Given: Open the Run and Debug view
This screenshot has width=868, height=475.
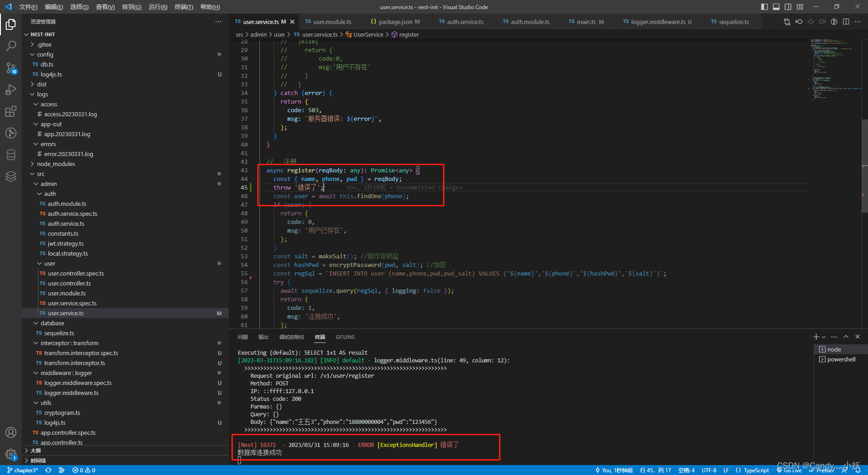Looking at the screenshot, I should [11, 90].
